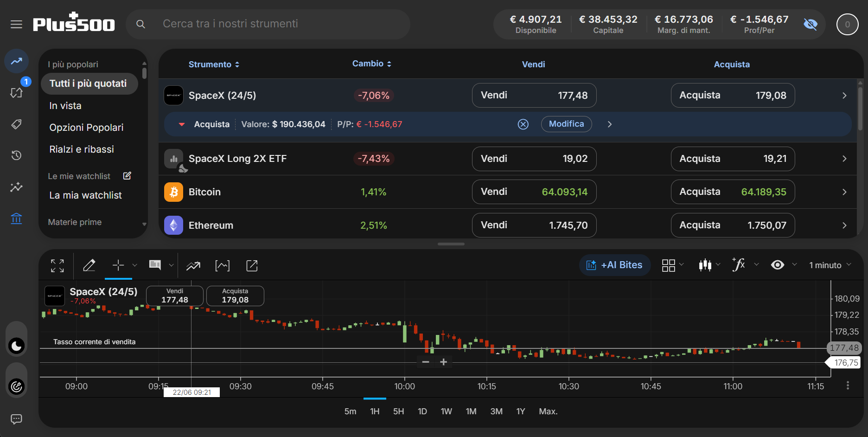Open the insights sparkle-chart sidebar icon
Viewport: 868px width, 437px height.
[17, 186]
